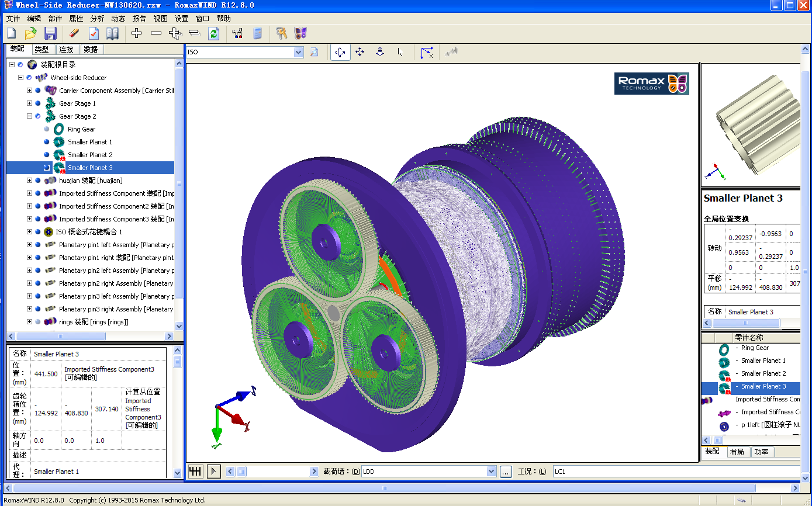Viewport: 812px width, 506px height.
Task: Select the pan four-arrow view tool
Action: coord(360,52)
